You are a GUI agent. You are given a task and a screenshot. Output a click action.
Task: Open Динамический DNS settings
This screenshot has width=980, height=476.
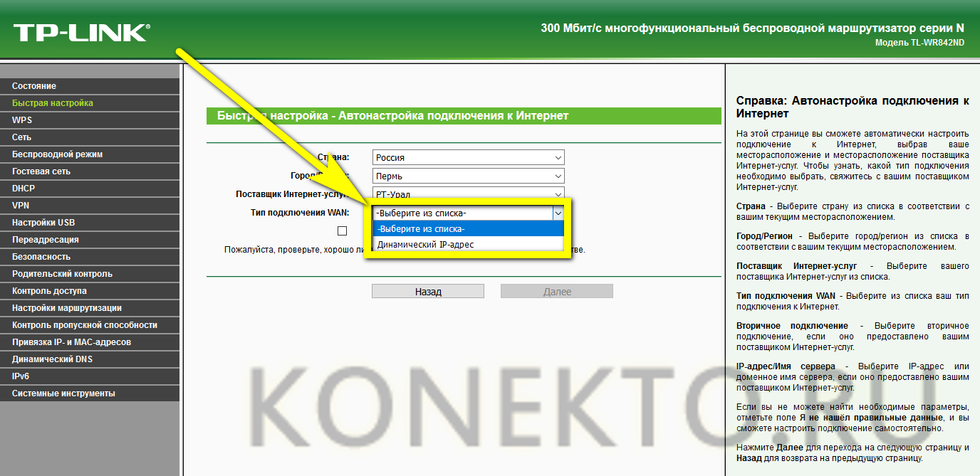90,359
